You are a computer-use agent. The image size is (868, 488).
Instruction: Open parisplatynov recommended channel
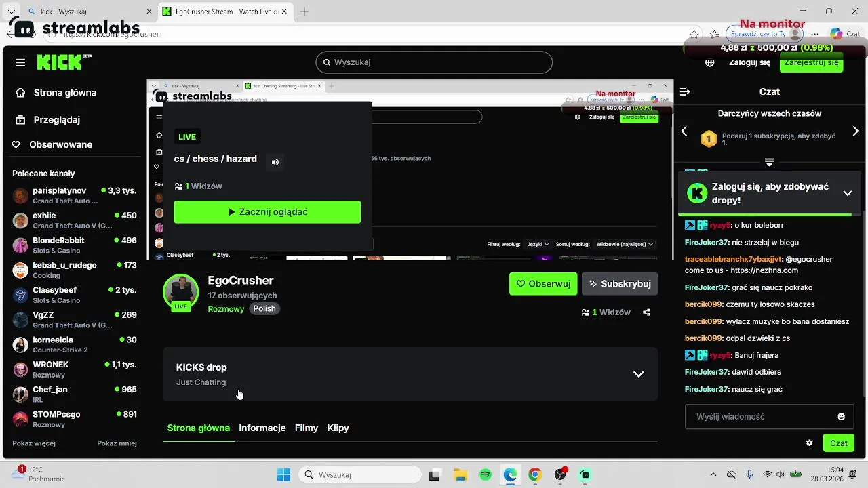tap(75, 195)
